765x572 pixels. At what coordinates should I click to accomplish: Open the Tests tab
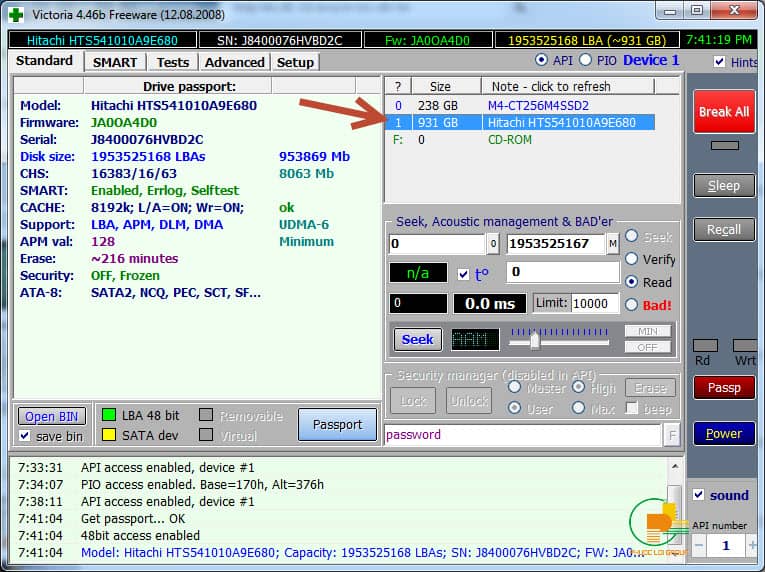click(x=172, y=62)
